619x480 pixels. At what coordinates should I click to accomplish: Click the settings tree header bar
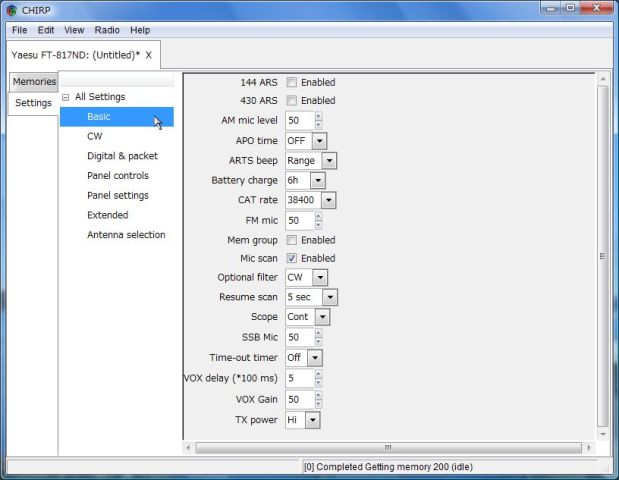[x=117, y=80]
